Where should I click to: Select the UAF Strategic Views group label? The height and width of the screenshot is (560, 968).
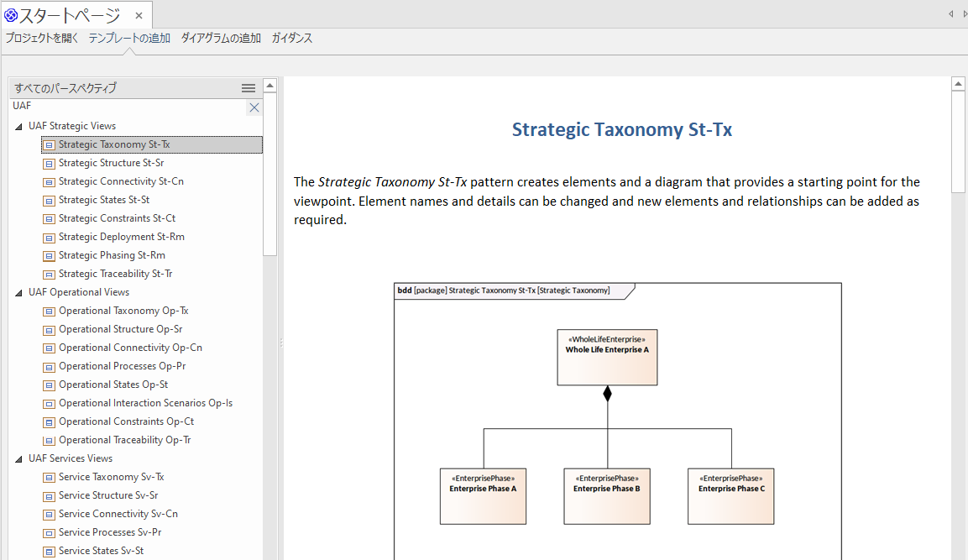coord(72,127)
